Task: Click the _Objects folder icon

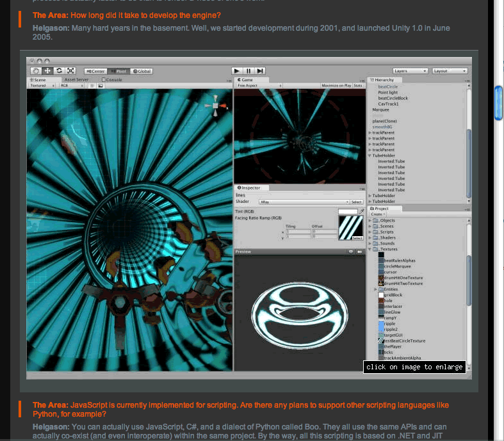Action: (375, 221)
